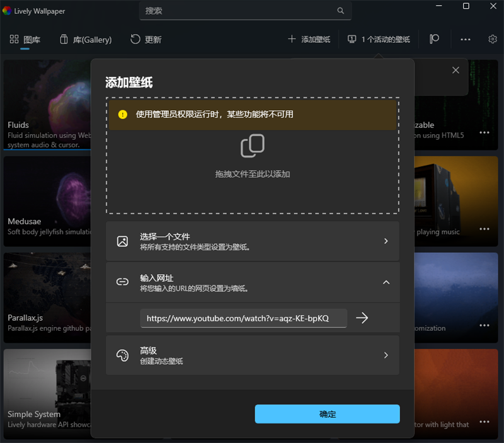
Task: Click the YouTube URL input field
Action: pos(243,318)
